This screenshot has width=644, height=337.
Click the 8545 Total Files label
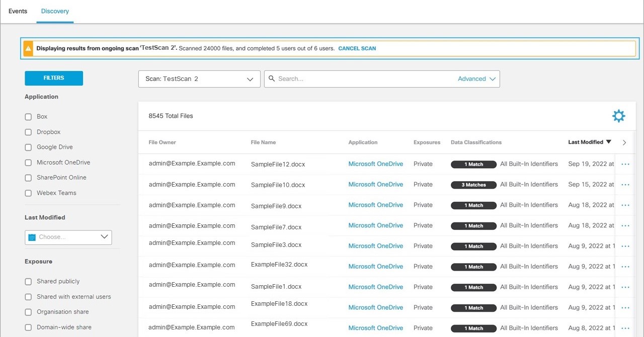point(171,116)
